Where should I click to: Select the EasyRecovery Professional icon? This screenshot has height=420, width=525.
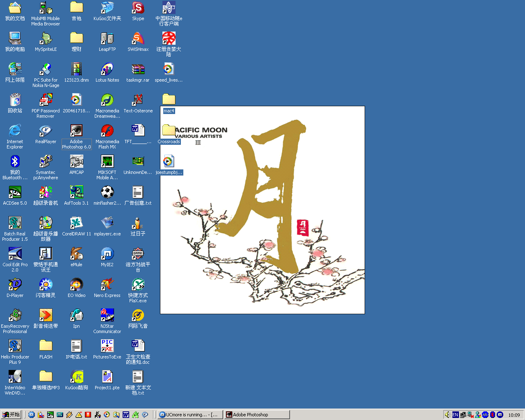tap(15, 321)
